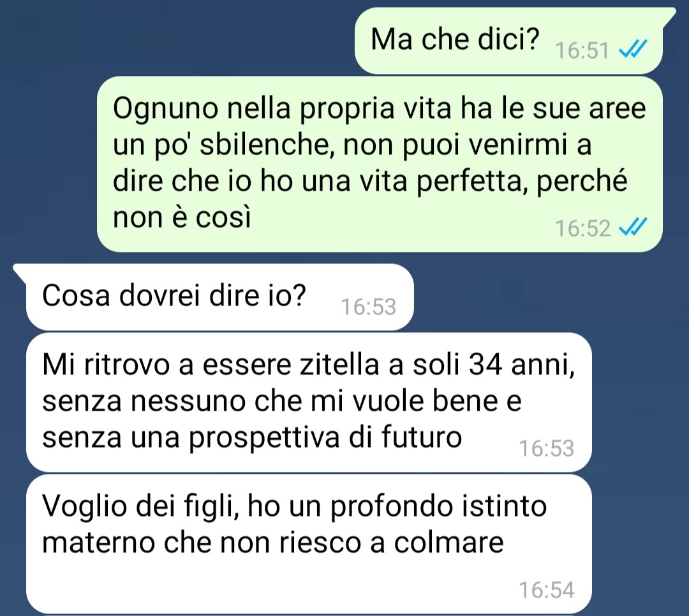The image size is (689, 616).
Task: Click the words "34 anni"
Action: pyautogui.click(x=522, y=365)
